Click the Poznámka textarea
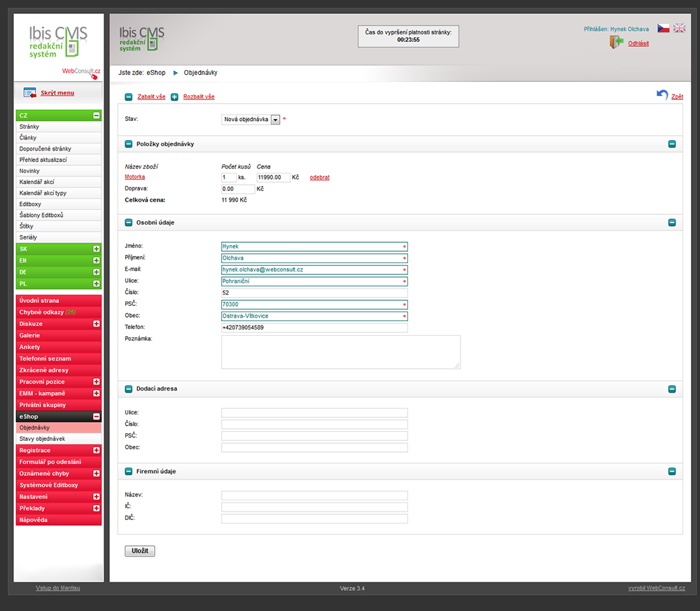Viewport: 700px width, 611px height. point(341,353)
